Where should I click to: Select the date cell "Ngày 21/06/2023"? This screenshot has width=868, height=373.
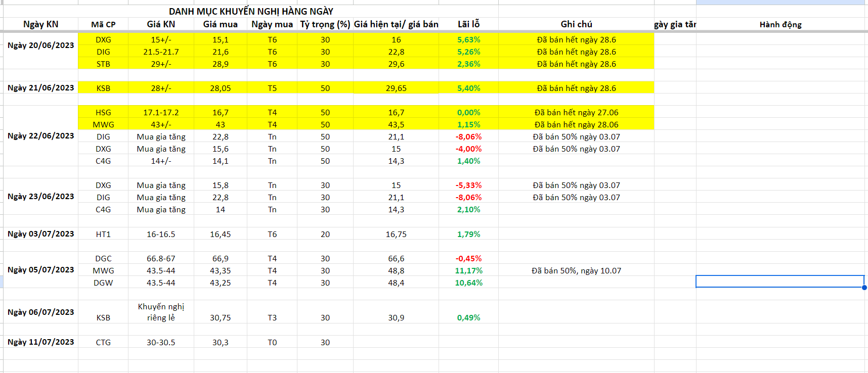point(40,88)
